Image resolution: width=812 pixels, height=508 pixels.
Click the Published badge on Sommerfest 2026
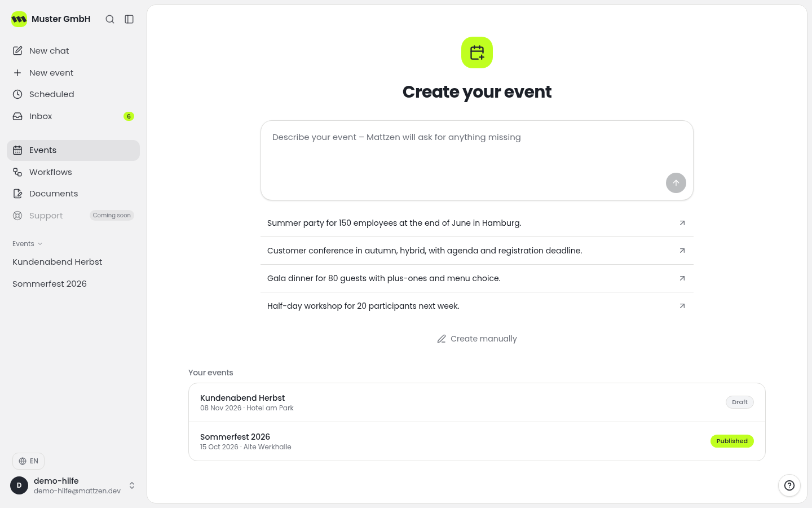pos(732,441)
